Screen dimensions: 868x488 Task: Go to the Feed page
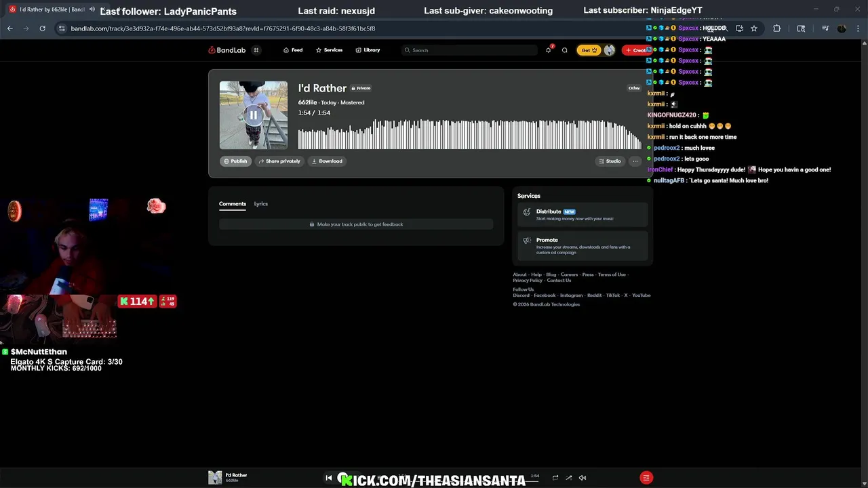coord(293,50)
